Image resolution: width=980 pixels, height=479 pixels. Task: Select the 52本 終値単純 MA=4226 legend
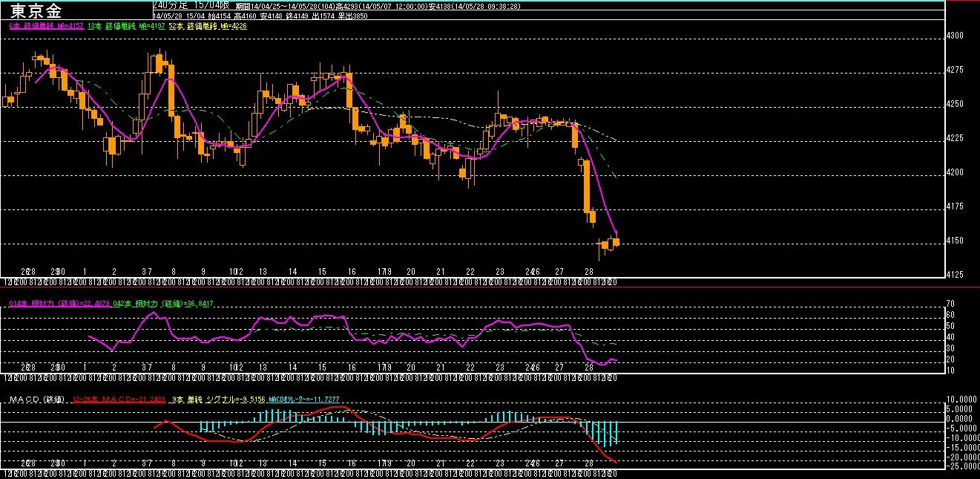208,26
